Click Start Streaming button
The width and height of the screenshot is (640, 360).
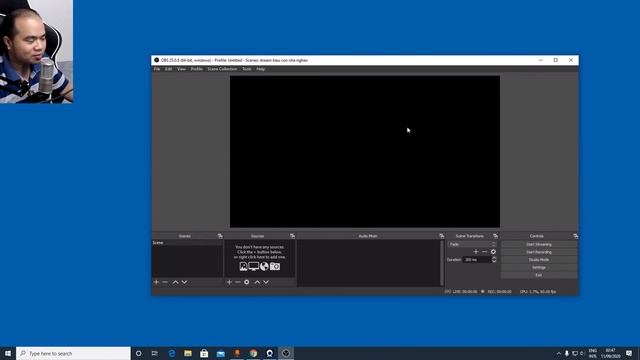click(x=539, y=244)
